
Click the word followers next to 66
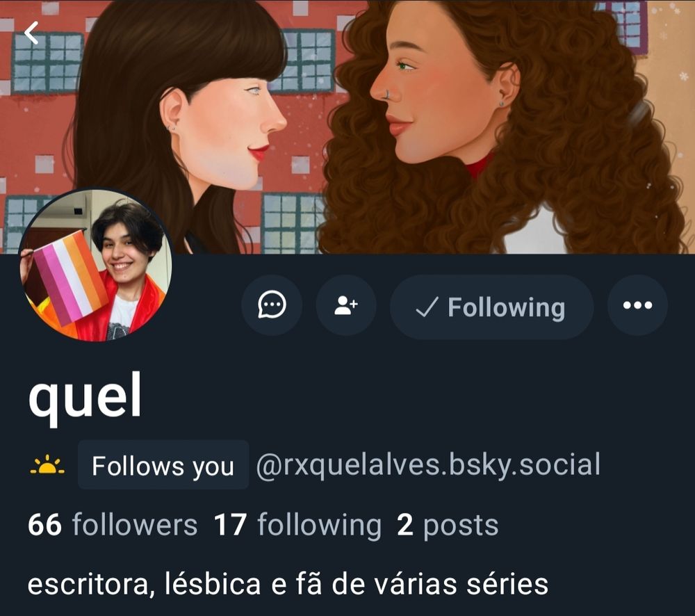tap(135, 525)
